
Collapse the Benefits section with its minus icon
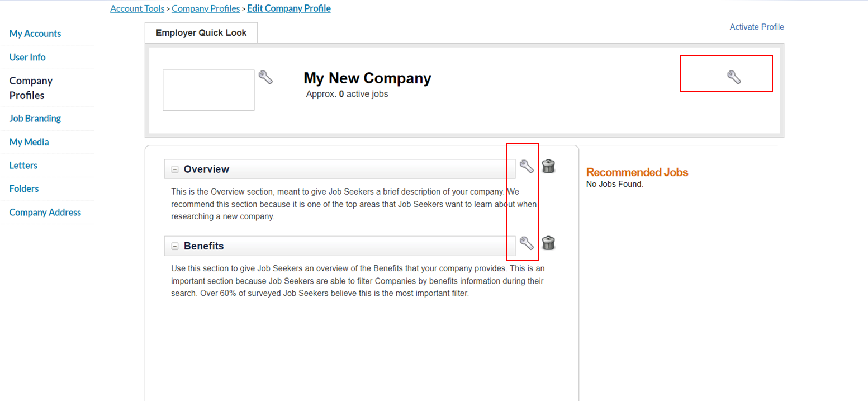(x=175, y=246)
